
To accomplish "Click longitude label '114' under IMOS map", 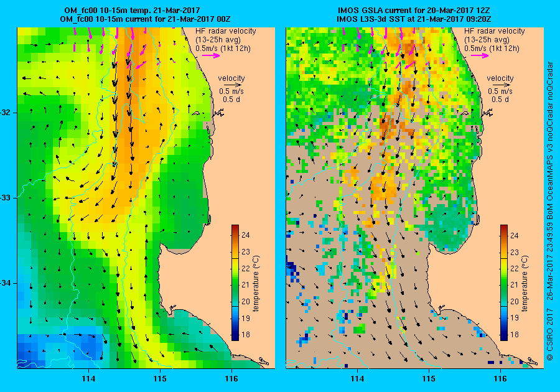I will point(358,379).
